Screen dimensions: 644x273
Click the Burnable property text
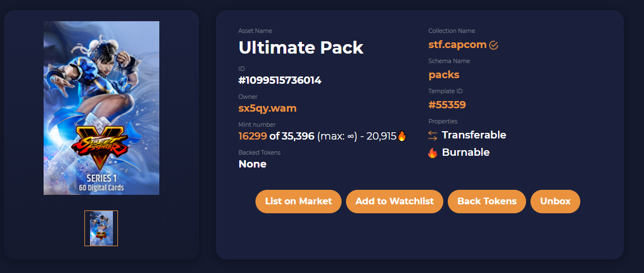point(466,152)
